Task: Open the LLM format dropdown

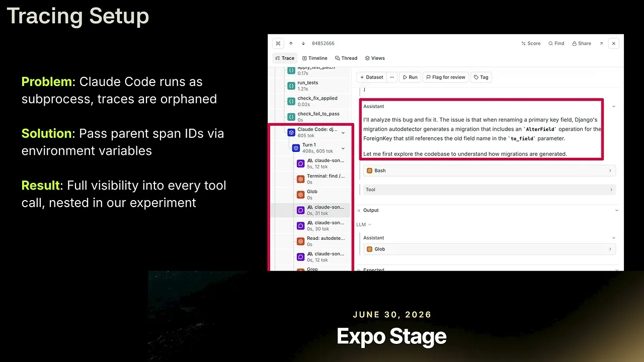Action: [x=364, y=225]
